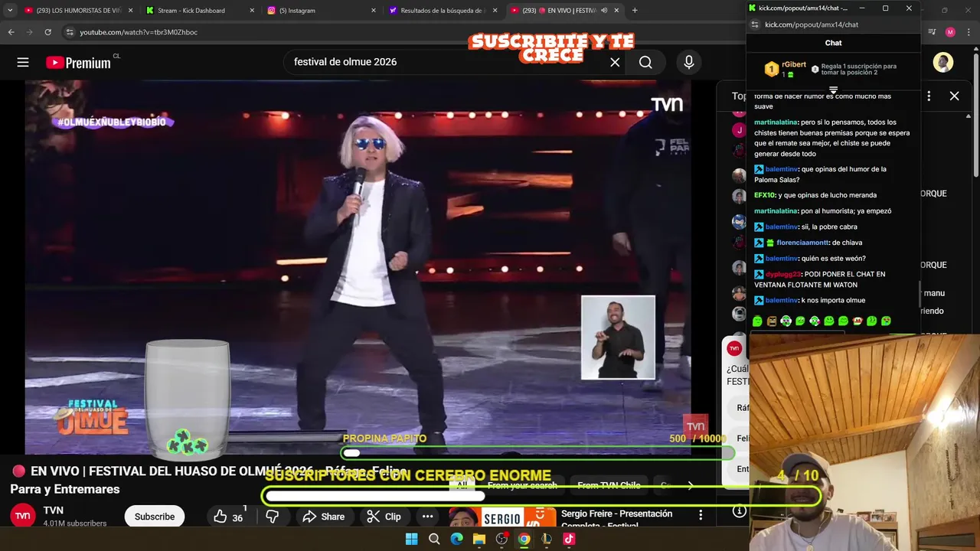
Task: Share the Olmué live stream
Action: pyautogui.click(x=323, y=517)
